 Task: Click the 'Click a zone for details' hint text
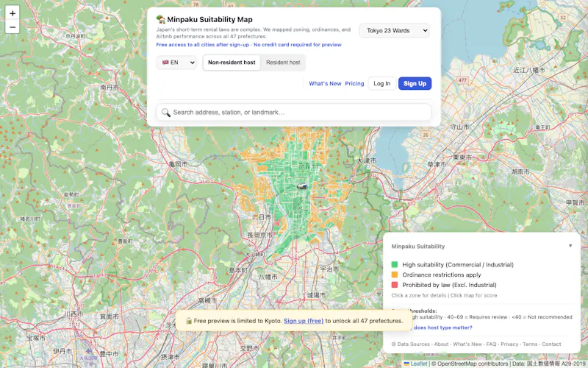pyautogui.click(x=418, y=295)
